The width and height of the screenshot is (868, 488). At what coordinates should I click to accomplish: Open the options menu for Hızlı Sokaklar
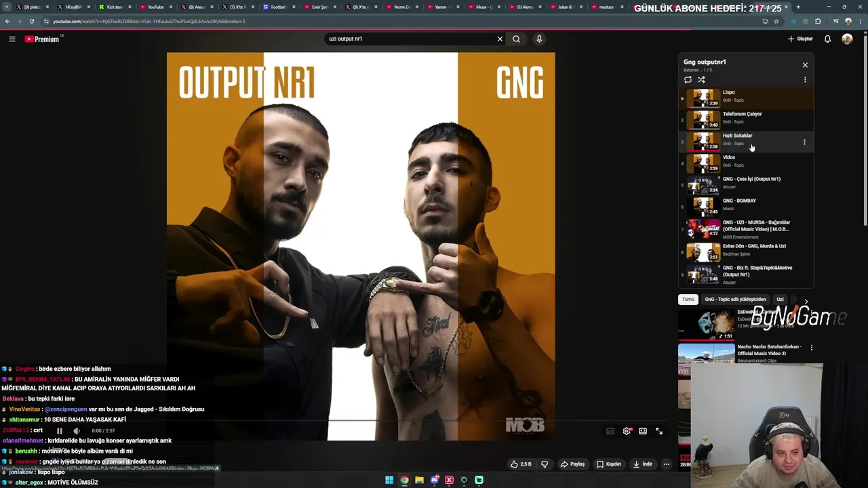coord(804,142)
